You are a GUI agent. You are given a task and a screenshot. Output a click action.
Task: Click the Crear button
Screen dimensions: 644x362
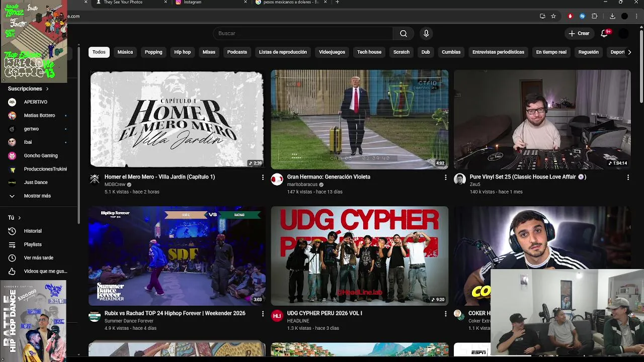click(579, 33)
